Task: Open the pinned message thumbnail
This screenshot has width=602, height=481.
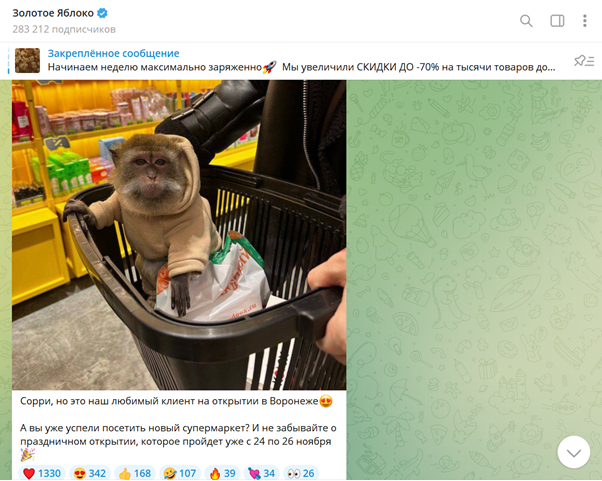Action: (27, 60)
